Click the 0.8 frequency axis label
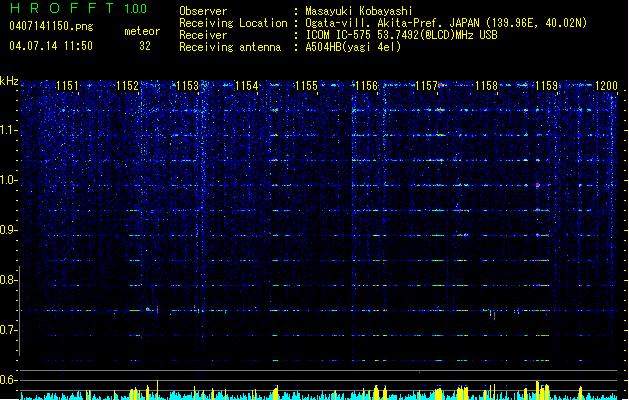629x400 pixels. tap(8, 280)
